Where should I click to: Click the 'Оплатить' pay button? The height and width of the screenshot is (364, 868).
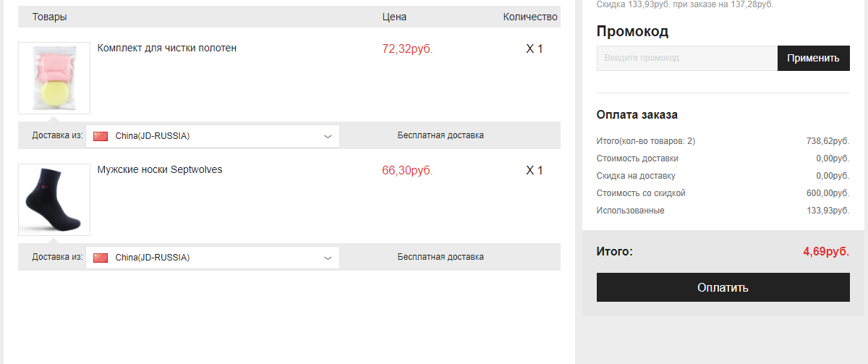point(723,287)
